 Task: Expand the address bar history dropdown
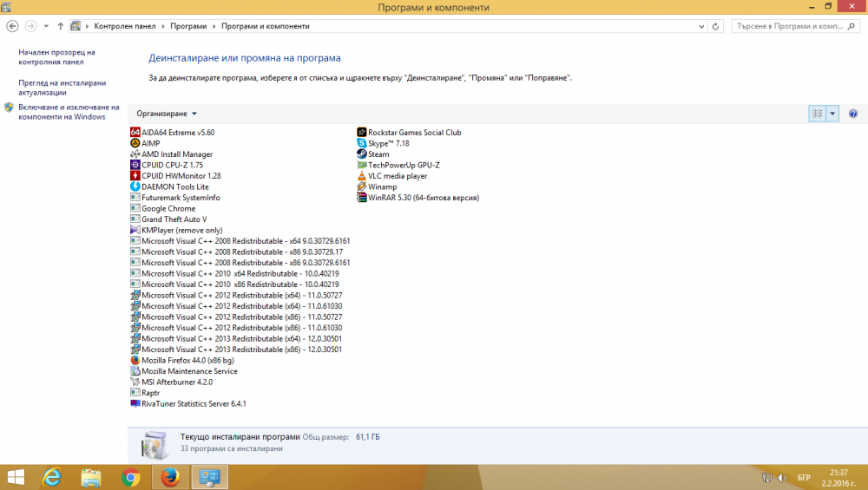tap(701, 26)
